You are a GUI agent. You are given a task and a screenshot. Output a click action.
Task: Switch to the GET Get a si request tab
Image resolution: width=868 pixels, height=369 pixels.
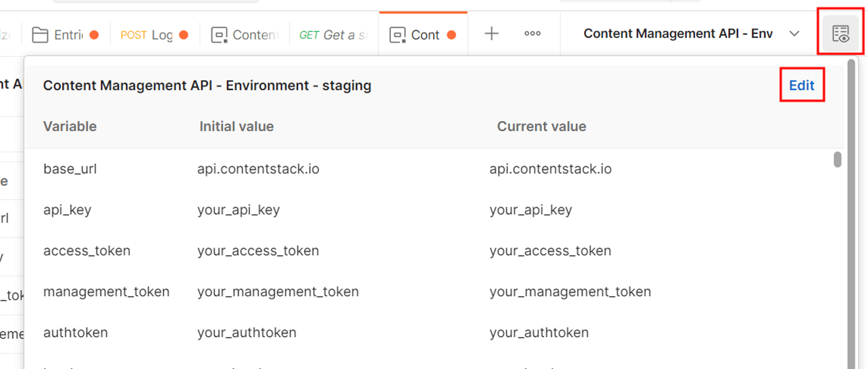[x=334, y=35]
